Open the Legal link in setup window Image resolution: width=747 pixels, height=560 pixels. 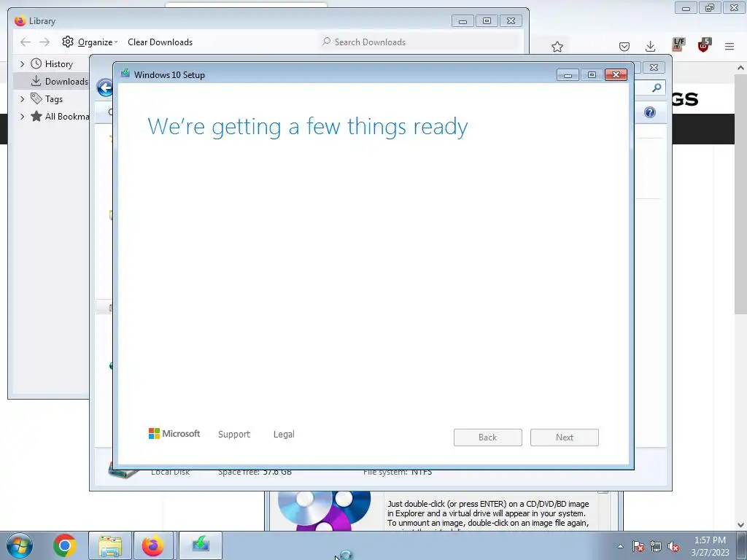click(284, 434)
